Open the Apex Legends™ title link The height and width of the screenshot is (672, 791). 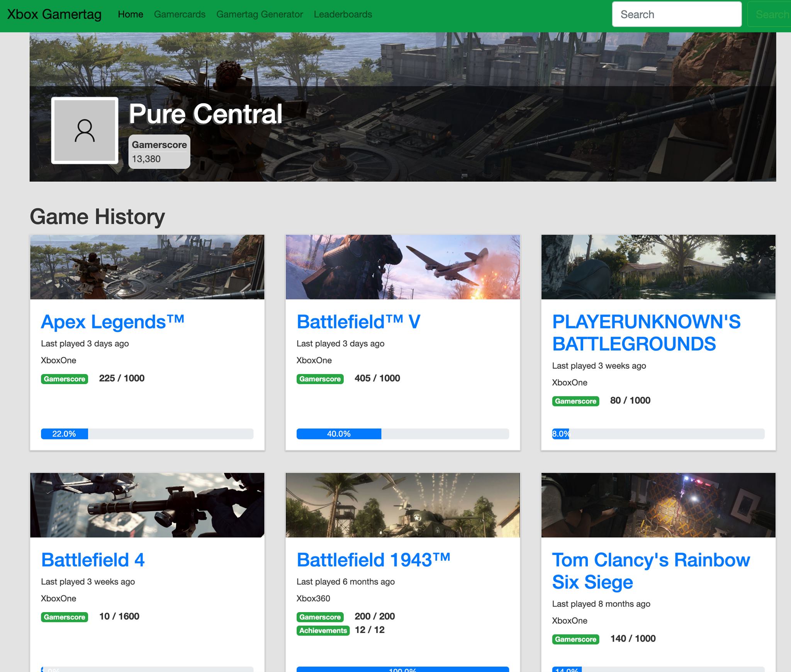[112, 322]
